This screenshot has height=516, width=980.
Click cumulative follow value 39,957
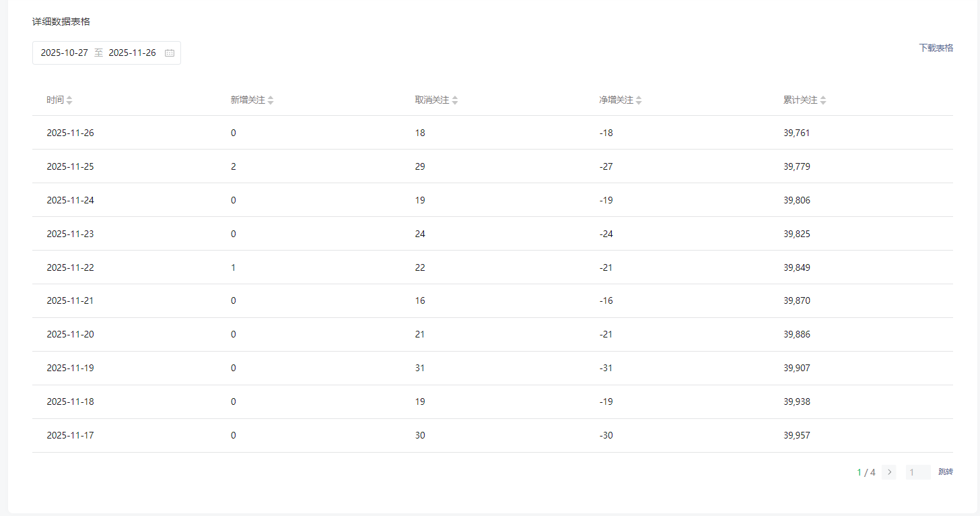point(797,436)
